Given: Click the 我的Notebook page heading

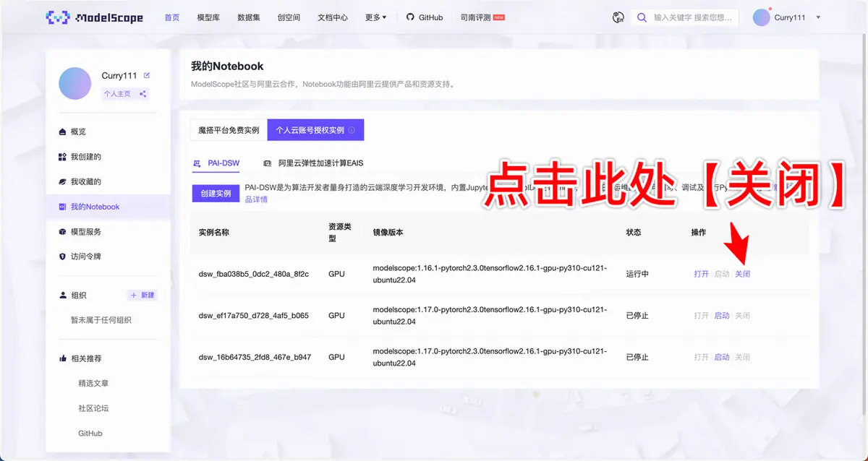Looking at the screenshot, I should (227, 66).
